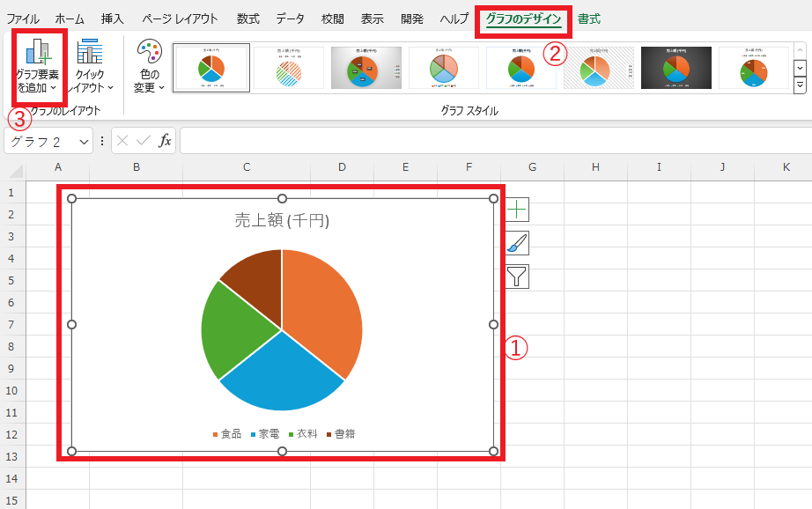Select the first chart style thumbnail
Image resolution: width=812 pixels, height=509 pixels.
click(211, 68)
